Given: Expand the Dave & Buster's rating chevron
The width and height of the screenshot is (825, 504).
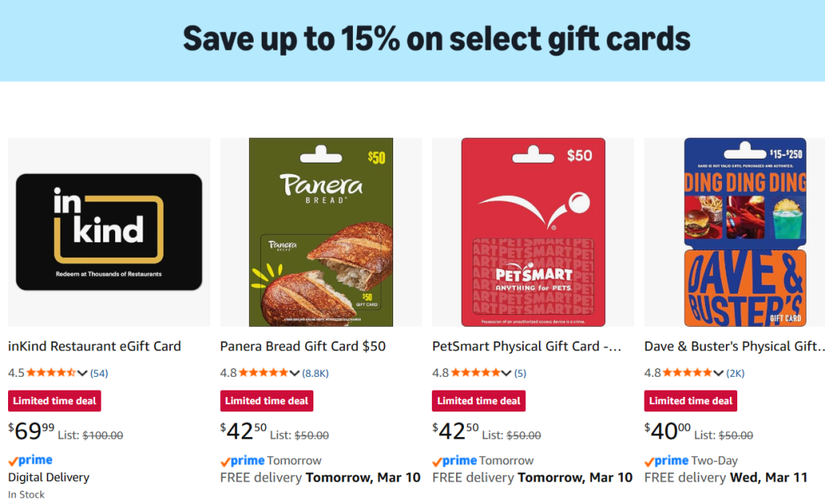Looking at the screenshot, I should point(718,373).
